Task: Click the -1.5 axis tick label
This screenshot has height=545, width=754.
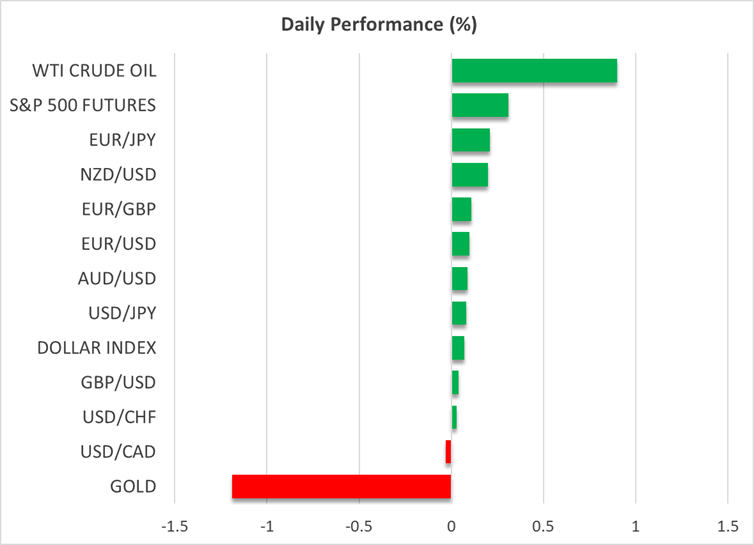Action: (x=175, y=526)
